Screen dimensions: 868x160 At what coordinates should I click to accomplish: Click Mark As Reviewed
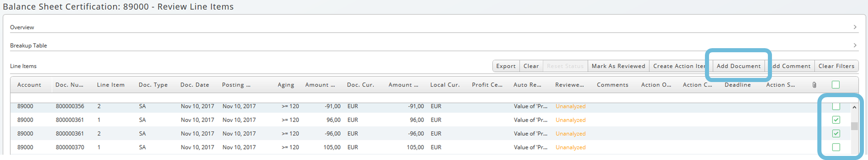point(618,66)
